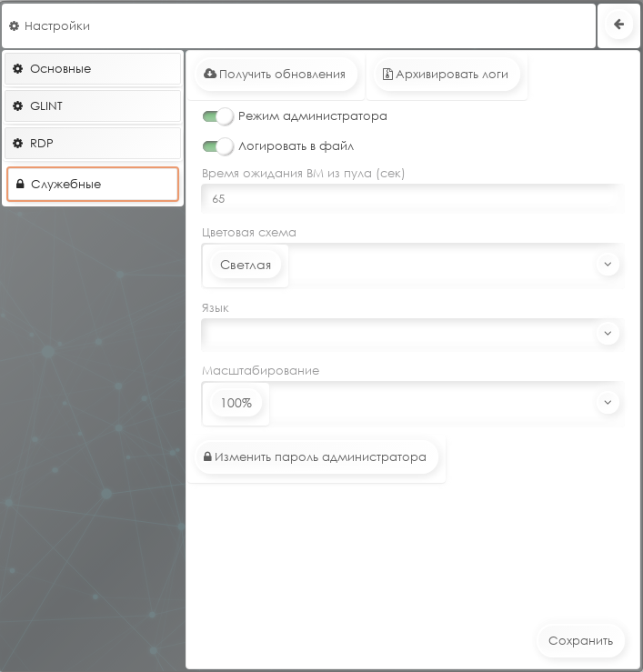Screen dimensions: 643x672
Task: Click the Сохранить button
Action: (580, 641)
